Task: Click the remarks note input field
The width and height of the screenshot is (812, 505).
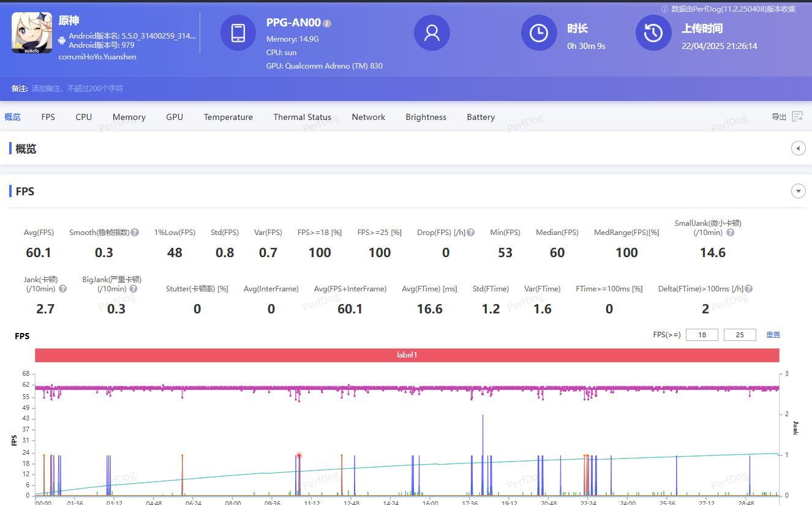Action: pos(77,89)
